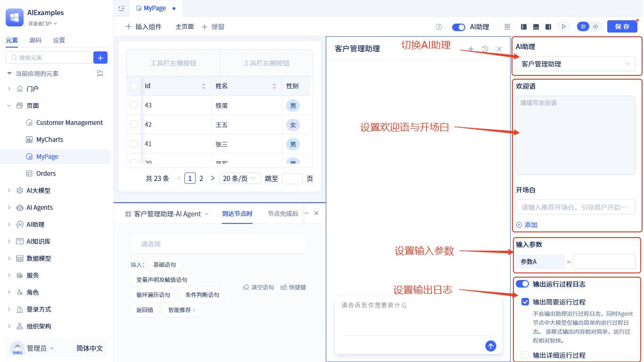
Task: Insert 条件判断语句 statement
Action: pyautogui.click(x=202, y=295)
